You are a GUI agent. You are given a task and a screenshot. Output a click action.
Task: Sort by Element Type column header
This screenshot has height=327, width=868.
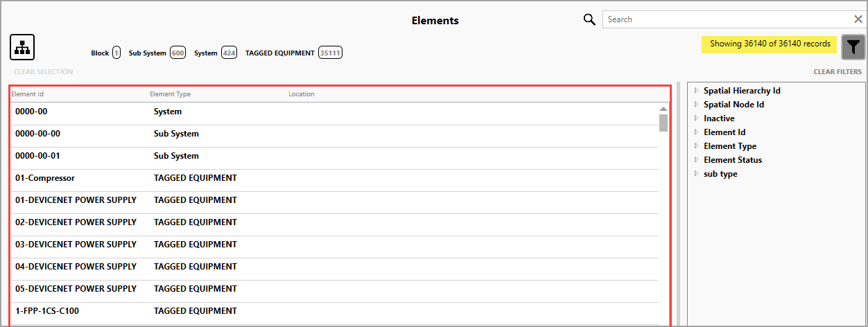(x=170, y=94)
